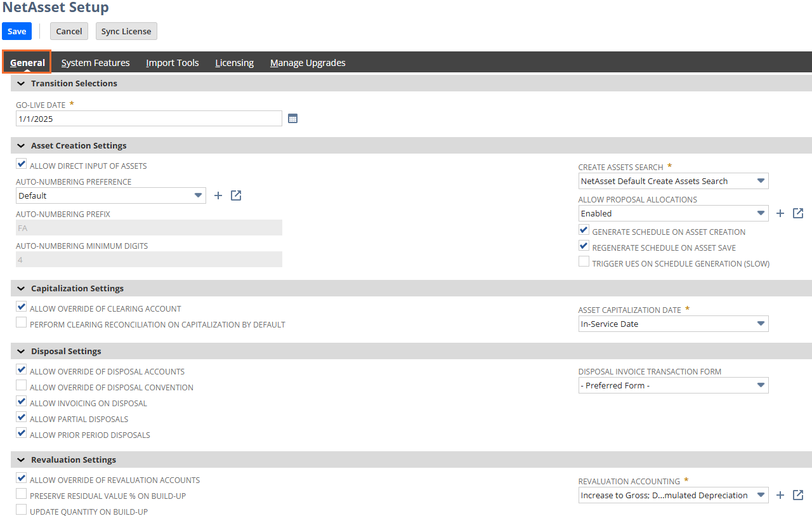Viewport: 812px width, 516px height.
Task: Open Revaluation Accounting pop-out icon
Action: pos(799,495)
